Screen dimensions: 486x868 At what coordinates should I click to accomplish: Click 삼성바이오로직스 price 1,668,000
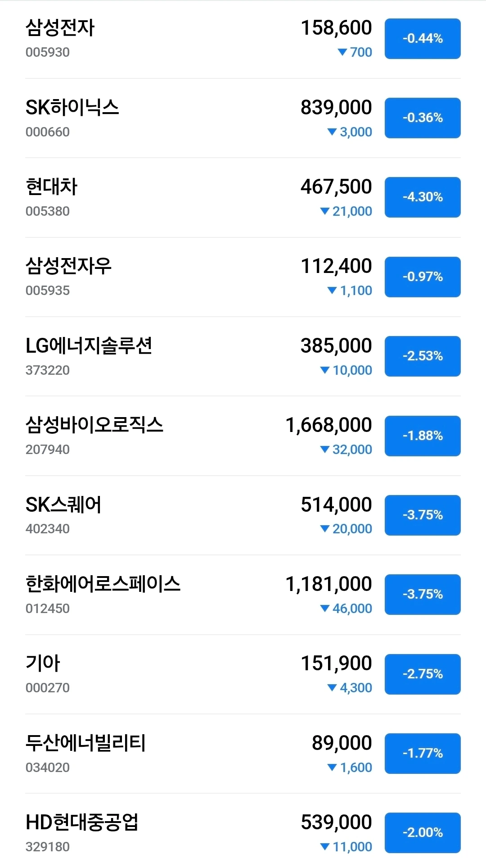(x=328, y=425)
